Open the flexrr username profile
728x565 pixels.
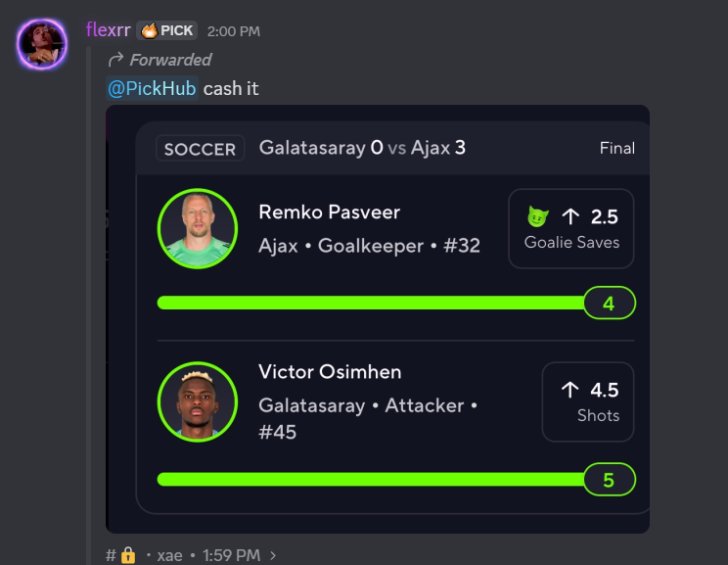pos(108,30)
